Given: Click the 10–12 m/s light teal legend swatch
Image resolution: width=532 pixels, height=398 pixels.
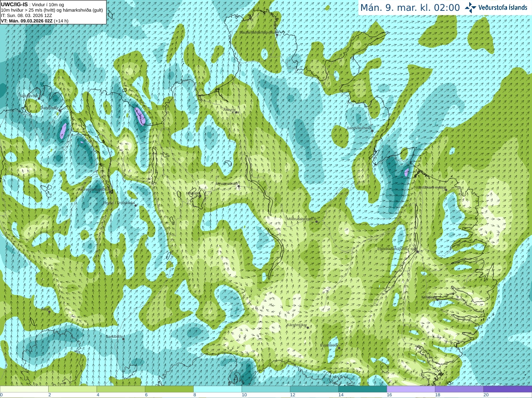Looking at the screenshot, I should point(266,389).
